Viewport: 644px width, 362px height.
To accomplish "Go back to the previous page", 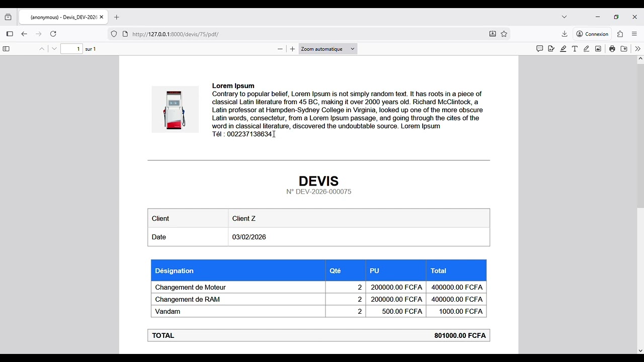I will tap(24, 34).
